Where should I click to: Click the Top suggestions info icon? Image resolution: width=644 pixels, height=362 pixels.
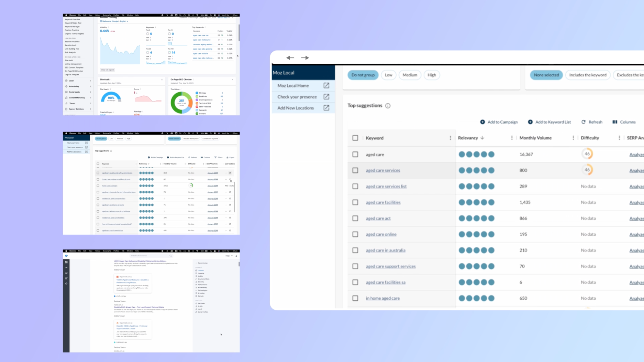(388, 106)
